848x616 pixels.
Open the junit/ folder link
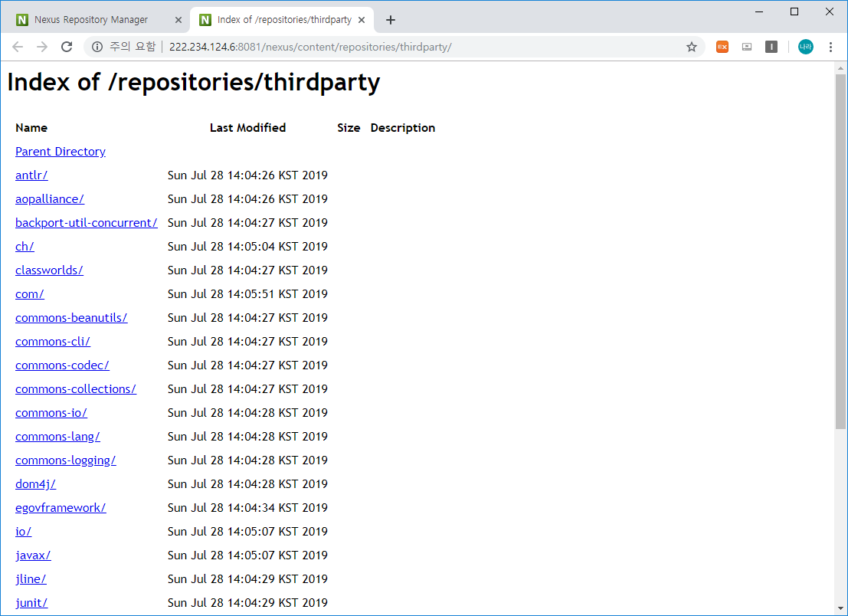(x=31, y=604)
